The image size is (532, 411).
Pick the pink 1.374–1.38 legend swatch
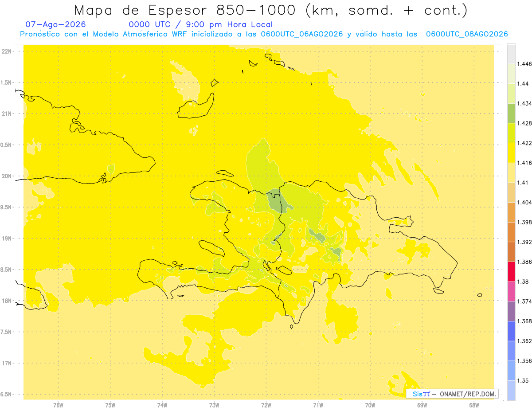pyautogui.click(x=511, y=291)
